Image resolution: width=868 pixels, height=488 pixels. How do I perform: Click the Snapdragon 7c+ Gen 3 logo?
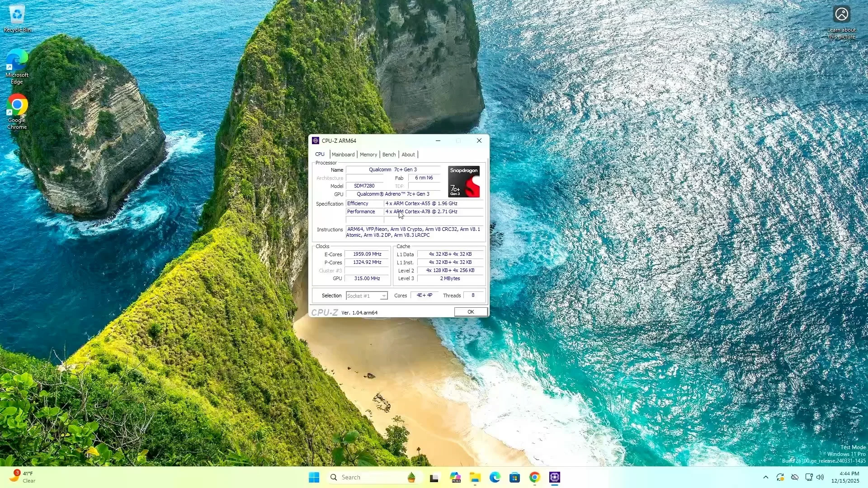pyautogui.click(x=464, y=182)
